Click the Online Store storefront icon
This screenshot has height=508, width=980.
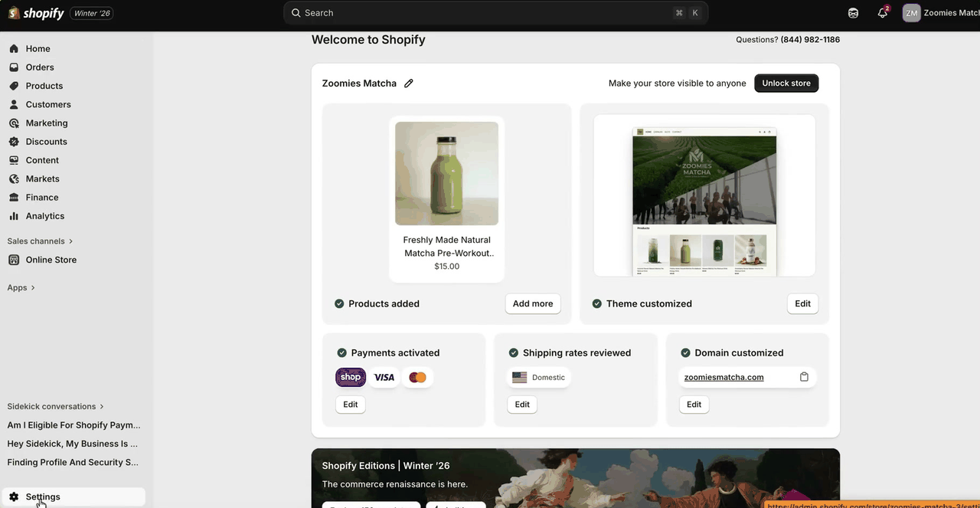click(x=14, y=260)
